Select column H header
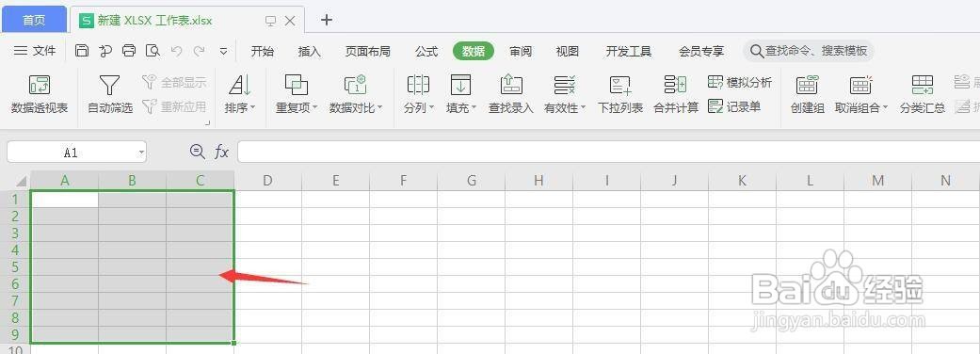Screen dimensions: 980x354 [538, 181]
